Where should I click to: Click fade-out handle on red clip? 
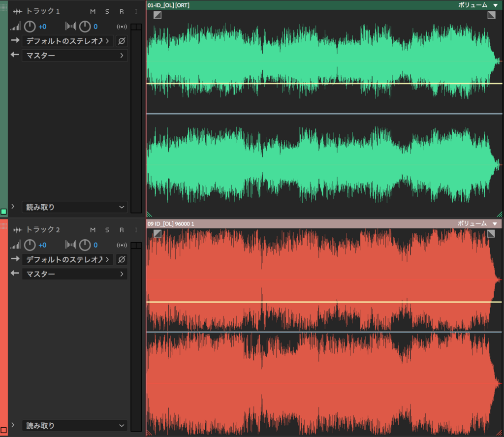pos(491,234)
